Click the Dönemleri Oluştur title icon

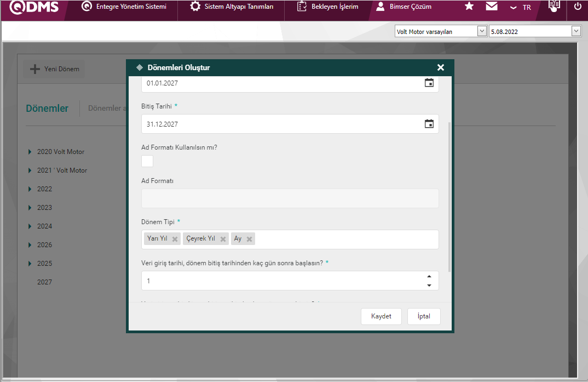(140, 67)
